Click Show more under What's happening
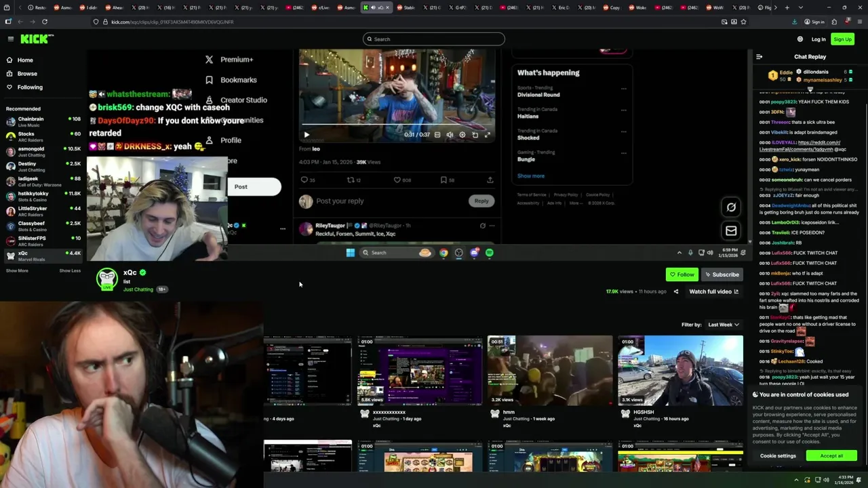Viewport: 868px width, 488px height. pyautogui.click(x=530, y=176)
